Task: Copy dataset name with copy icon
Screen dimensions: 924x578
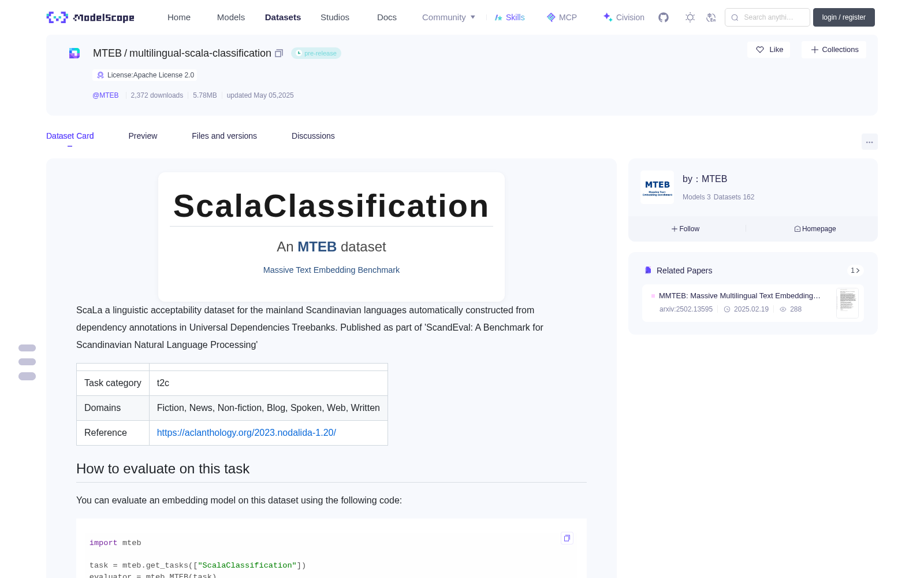Action: (279, 53)
